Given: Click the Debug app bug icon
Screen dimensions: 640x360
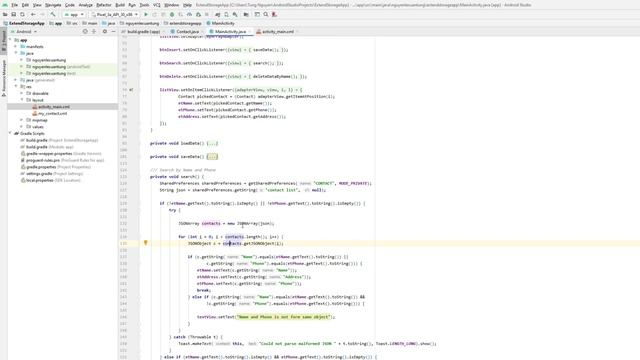Looking at the screenshot, I should [172, 14].
